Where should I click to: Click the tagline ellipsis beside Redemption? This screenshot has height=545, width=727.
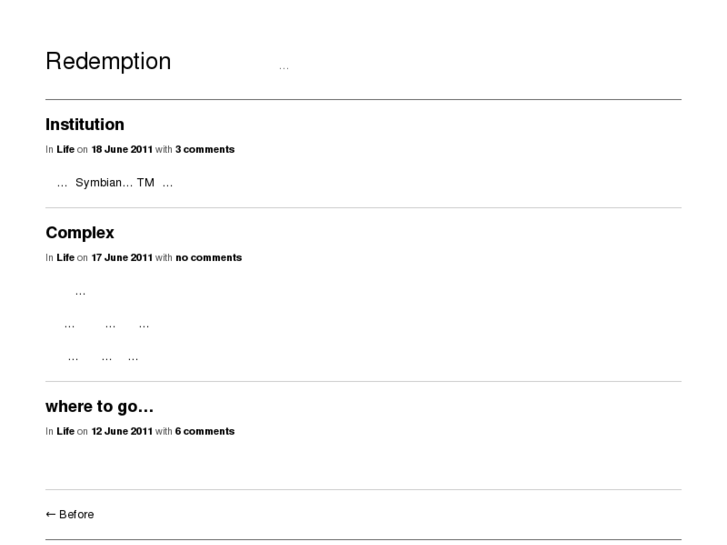tap(284, 67)
